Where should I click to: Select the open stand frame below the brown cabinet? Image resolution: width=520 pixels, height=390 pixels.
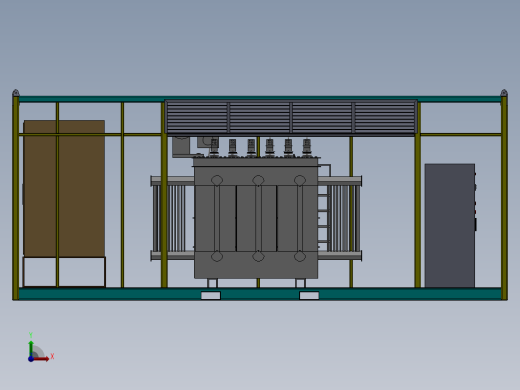click(64, 272)
